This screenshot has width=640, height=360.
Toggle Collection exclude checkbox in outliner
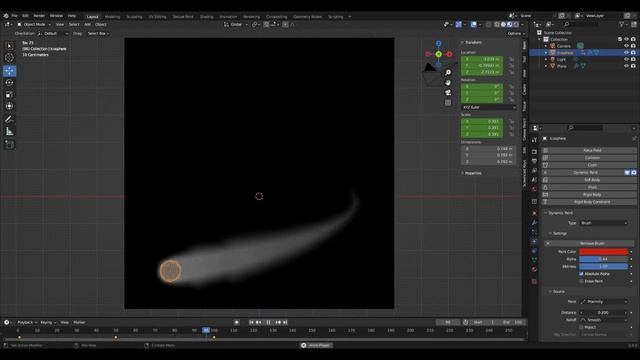coord(620,39)
